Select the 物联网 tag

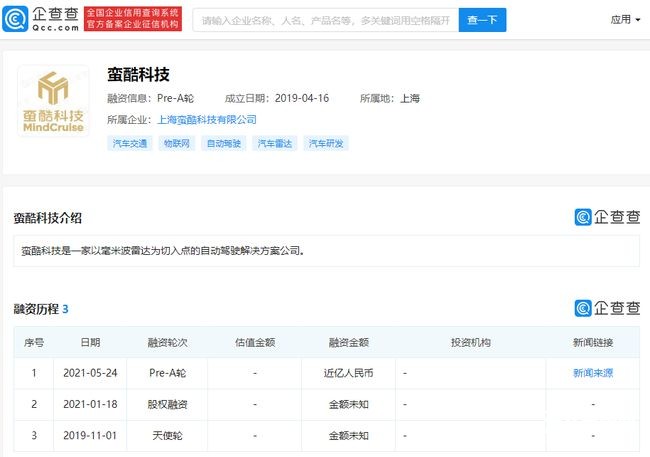point(177,144)
